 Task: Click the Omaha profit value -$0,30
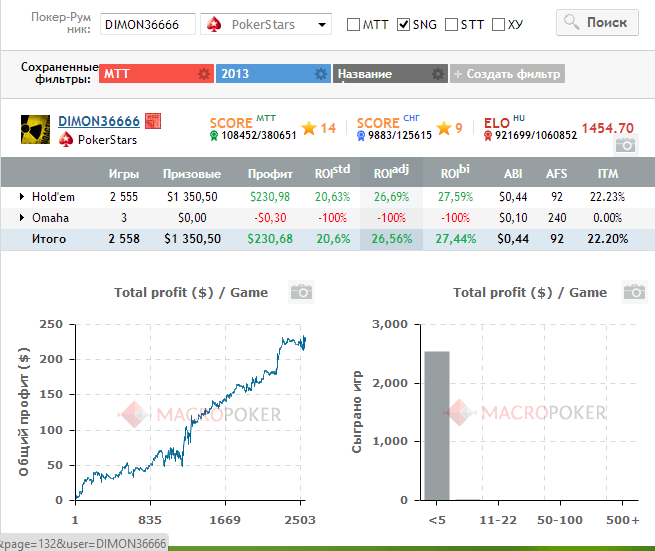[x=270, y=218]
